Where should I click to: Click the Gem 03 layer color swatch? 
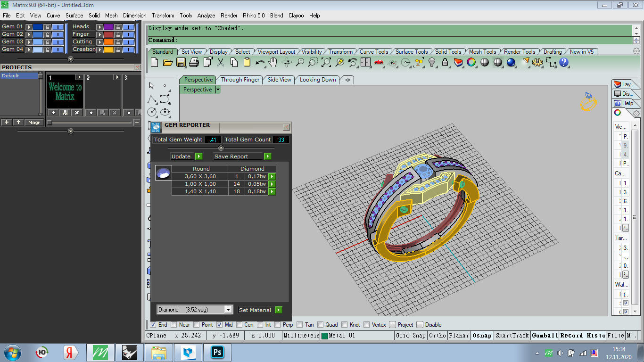(x=38, y=42)
